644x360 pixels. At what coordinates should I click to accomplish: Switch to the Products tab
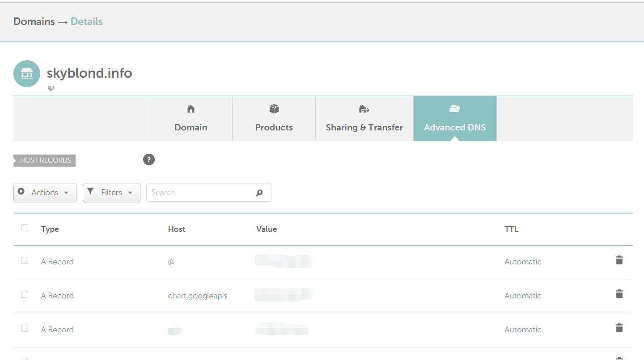[x=274, y=118]
